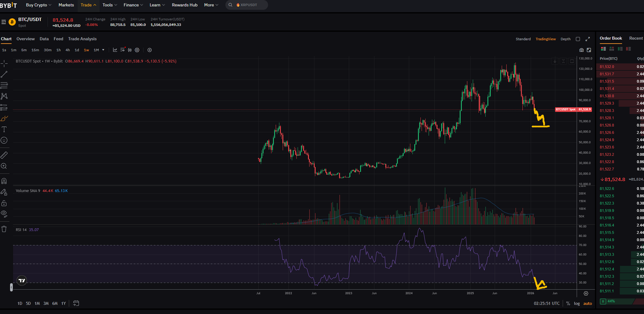
Task: Open the emoji icons tool
Action: point(4,140)
